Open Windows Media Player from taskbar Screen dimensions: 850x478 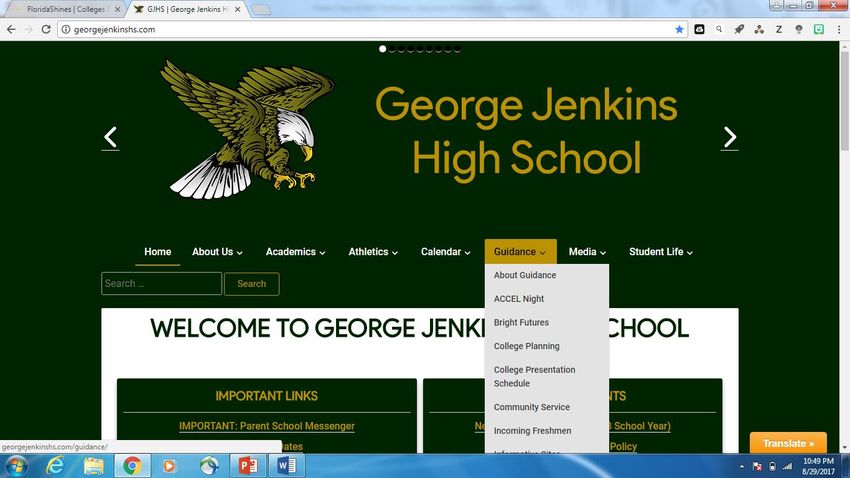[169, 466]
